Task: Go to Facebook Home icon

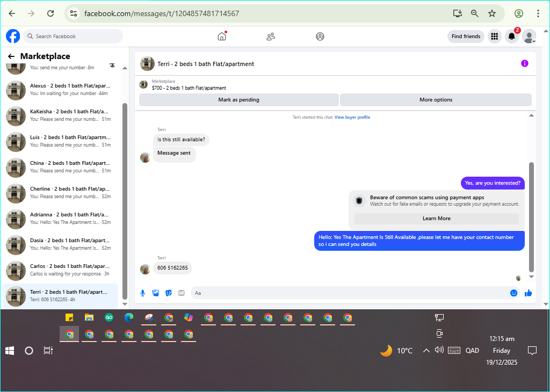Action: pyautogui.click(x=222, y=36)
